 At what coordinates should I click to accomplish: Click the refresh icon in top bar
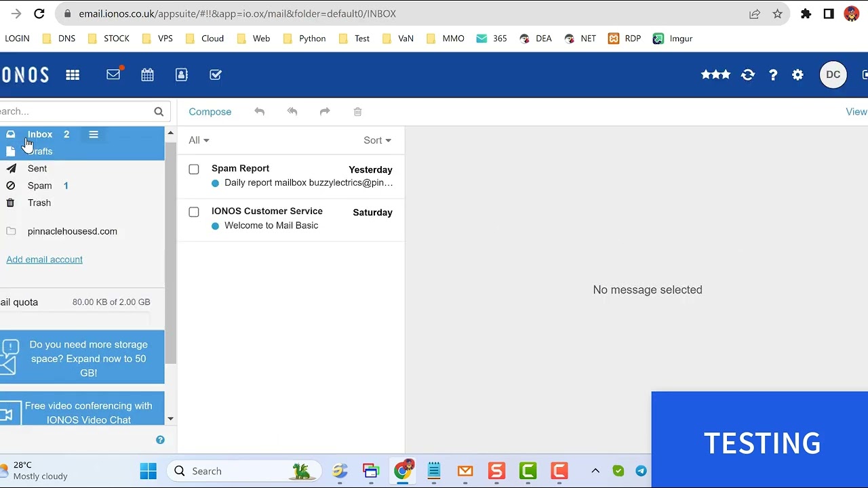[x=748, y=75]
